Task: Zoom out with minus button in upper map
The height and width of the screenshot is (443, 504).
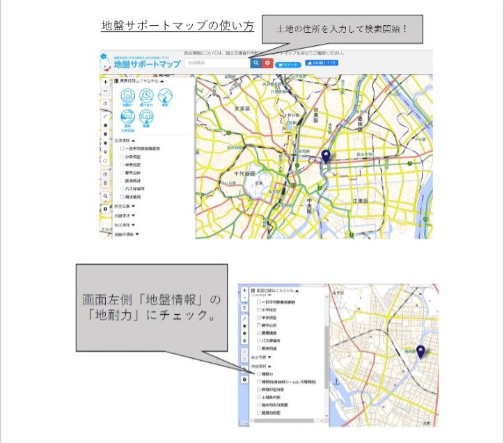Action: point(105,91)
